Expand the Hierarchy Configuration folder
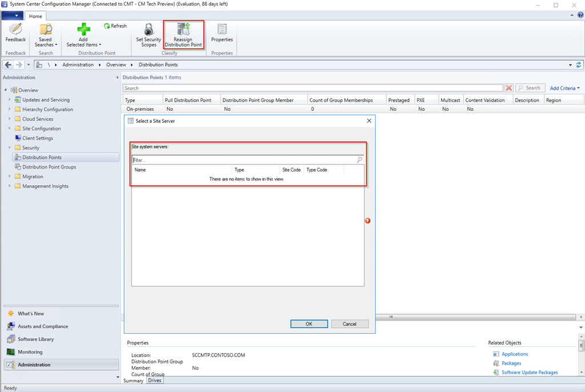This screenshot has height=392, width=585. [10, 109]
